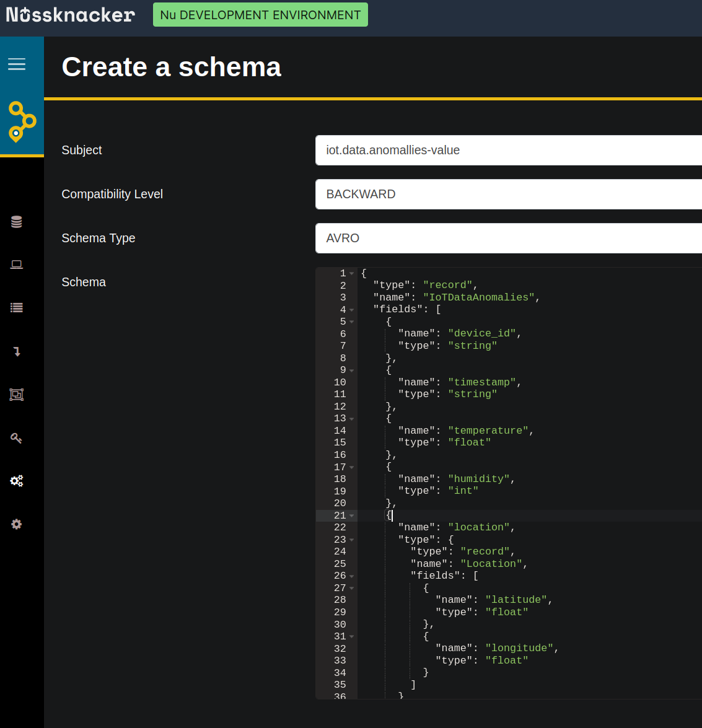Click the Compatibility Level label
Screen dimensions: 702x728
[x=112, y=194]
